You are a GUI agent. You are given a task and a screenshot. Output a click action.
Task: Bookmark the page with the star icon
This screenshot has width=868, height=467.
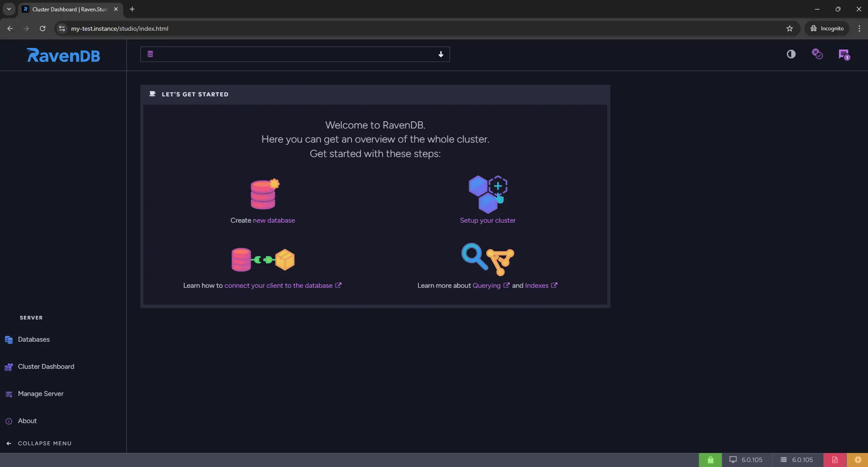[790, 29]
